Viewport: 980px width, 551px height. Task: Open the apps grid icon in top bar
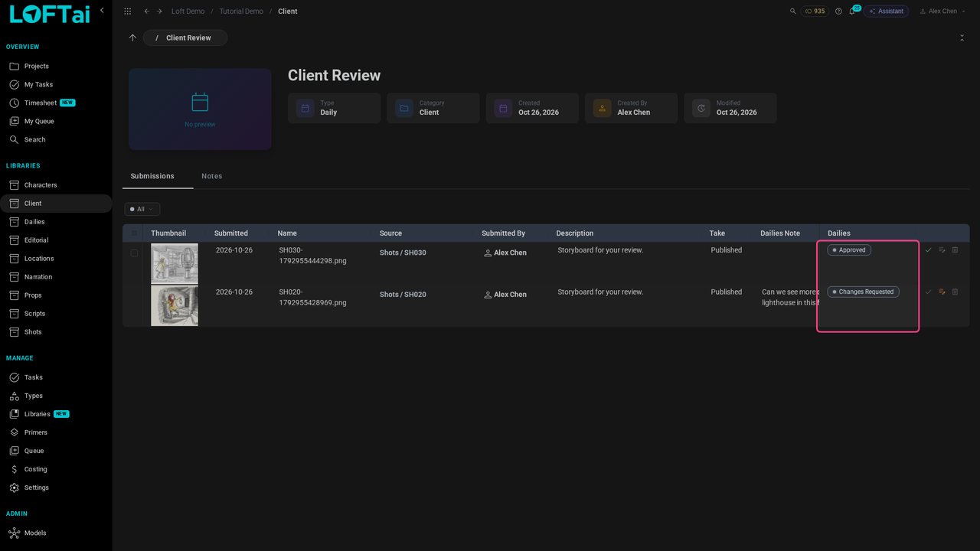(x=127, y=11)
